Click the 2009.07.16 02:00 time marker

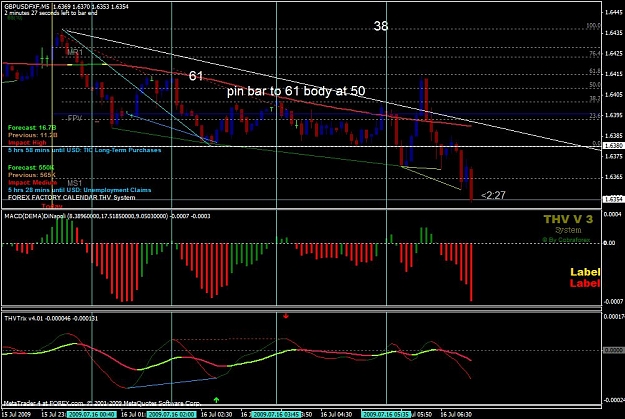tap(172, 414)
